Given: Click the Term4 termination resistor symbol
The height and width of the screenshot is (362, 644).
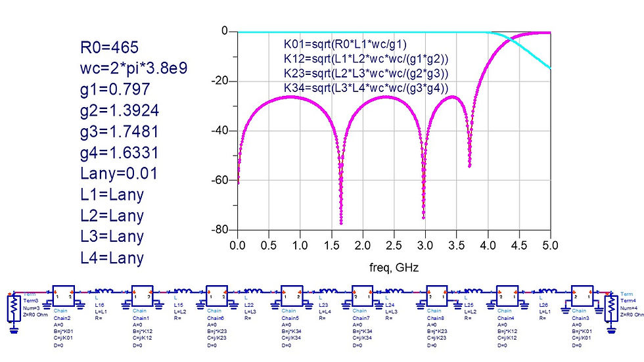Looking at the screenshot, I should (x=612, y=308).
